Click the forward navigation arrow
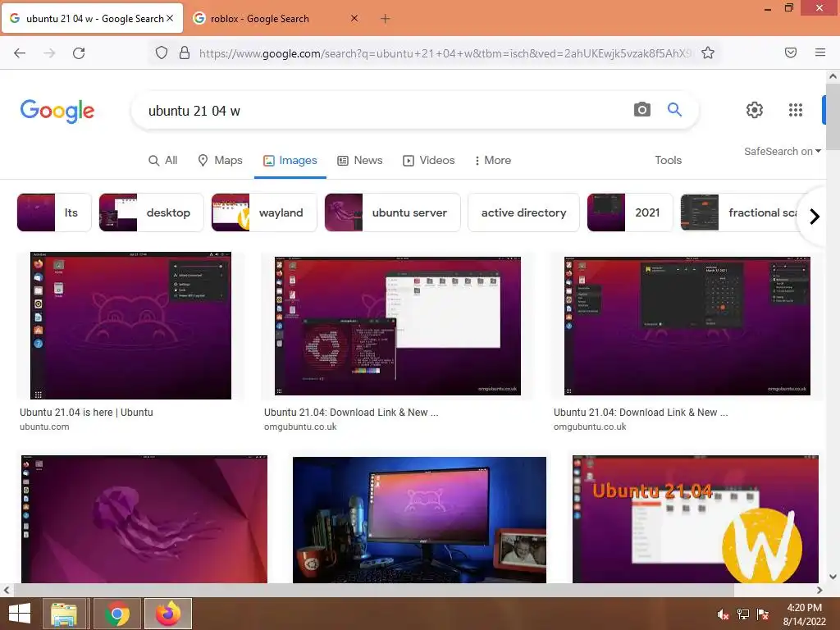Screen dimensions: 840x630 click(x=49, y=52)
